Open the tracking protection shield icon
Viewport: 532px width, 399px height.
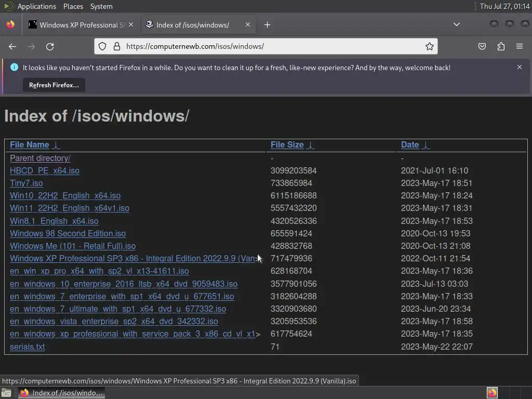tap(102, 46)
